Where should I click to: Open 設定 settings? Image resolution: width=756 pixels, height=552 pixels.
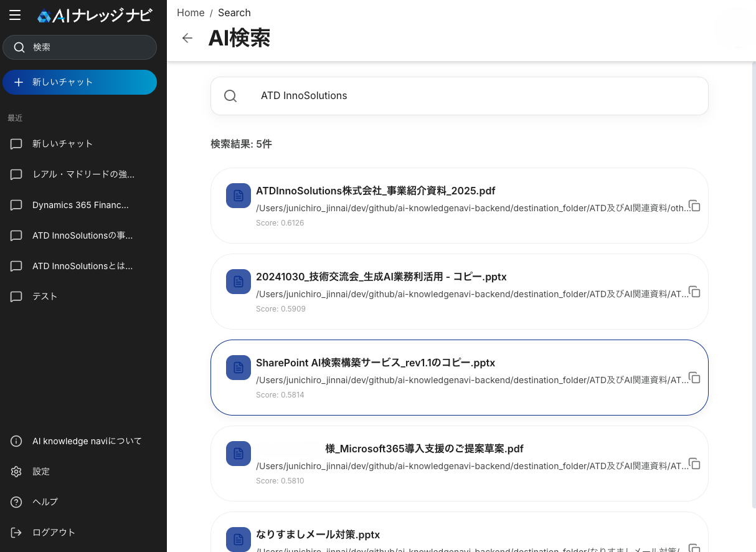(41, 472)
